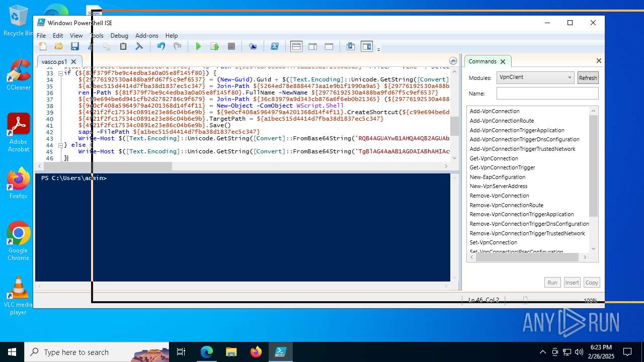
Task: Select the Commands tab
Action: pos(482,61)
